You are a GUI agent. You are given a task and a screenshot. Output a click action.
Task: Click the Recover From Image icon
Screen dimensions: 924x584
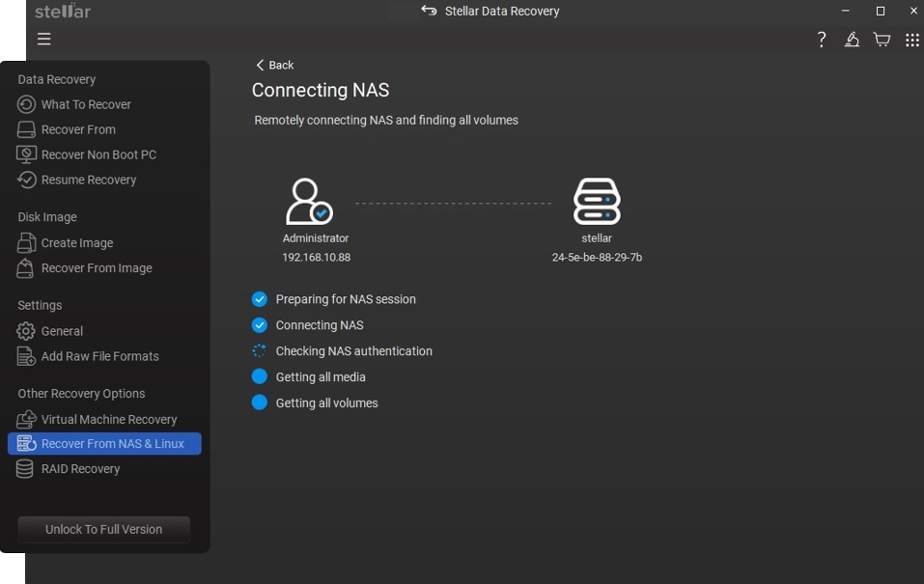tap(25, 268)
